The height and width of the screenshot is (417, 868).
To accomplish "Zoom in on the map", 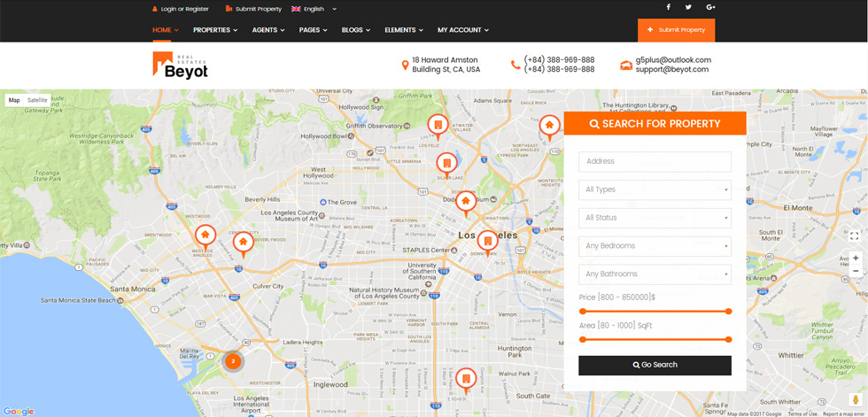I will (856, 259).
